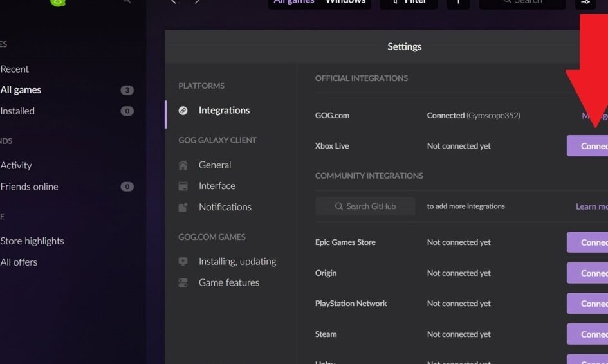Connect the Epic Games Store integration
The image size is (608, 364).
[x=587, y=242]
